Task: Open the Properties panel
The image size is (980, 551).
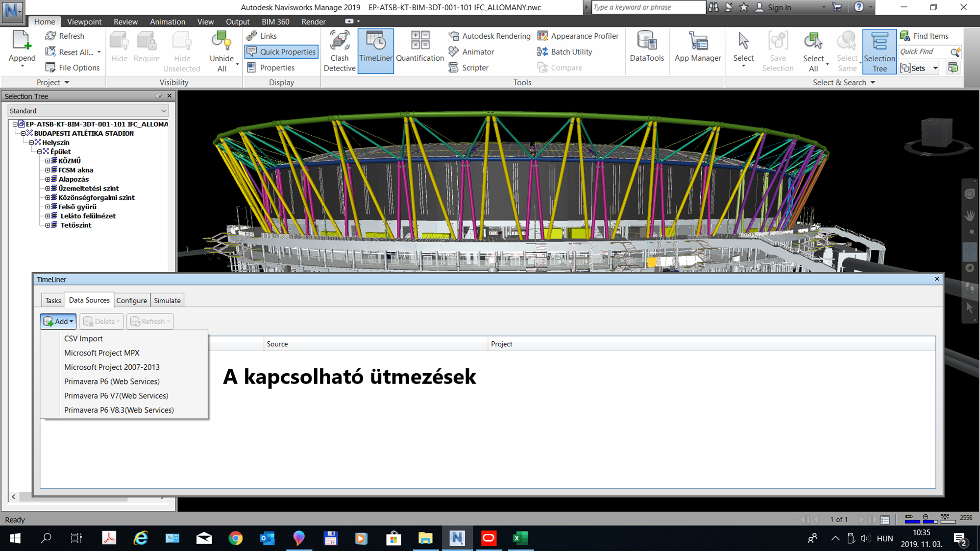Action: point(270,68)
